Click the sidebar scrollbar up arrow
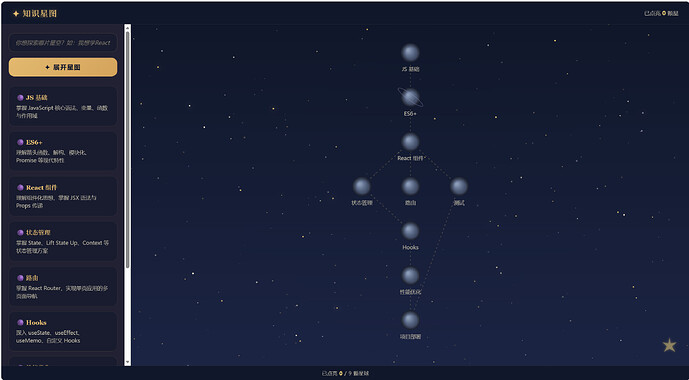689x380 pixels. click(127, 27)
